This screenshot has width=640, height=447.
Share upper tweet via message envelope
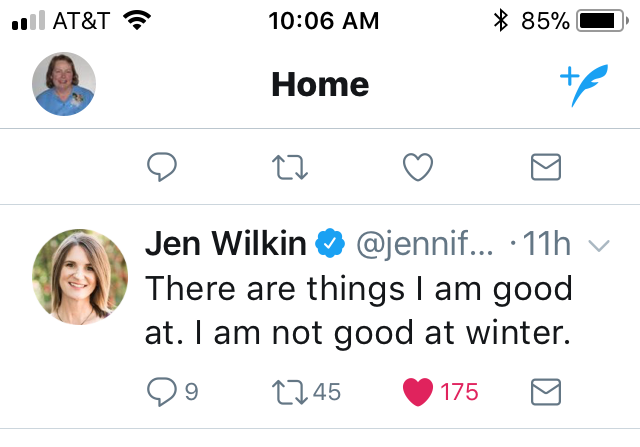click(545, 166)
